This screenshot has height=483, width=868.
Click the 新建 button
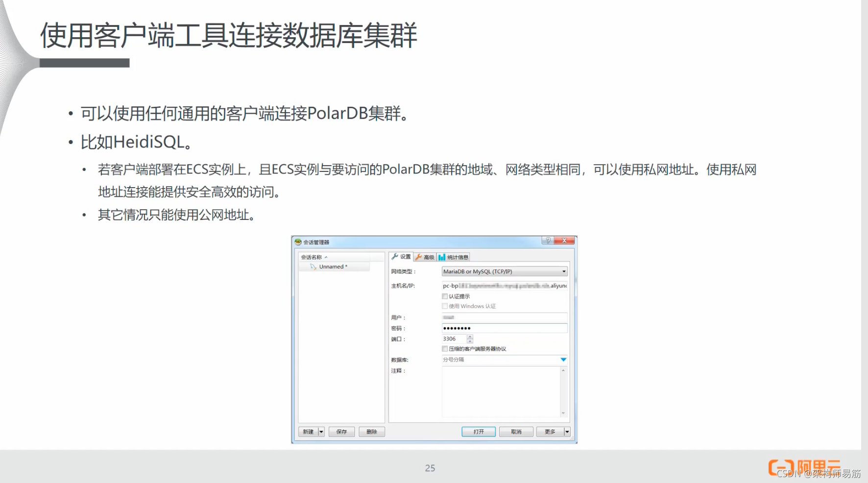(308, 432)
